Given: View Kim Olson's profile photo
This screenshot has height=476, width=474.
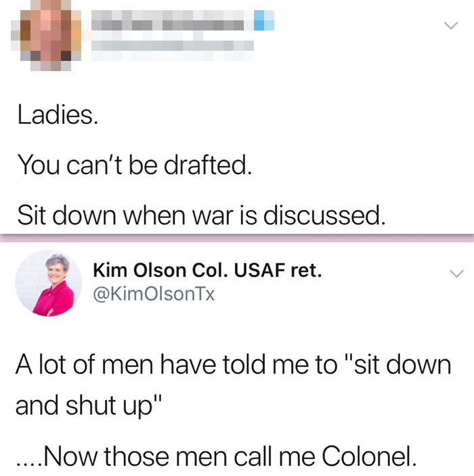Looking at the screenshot, I should coord(49,283).
